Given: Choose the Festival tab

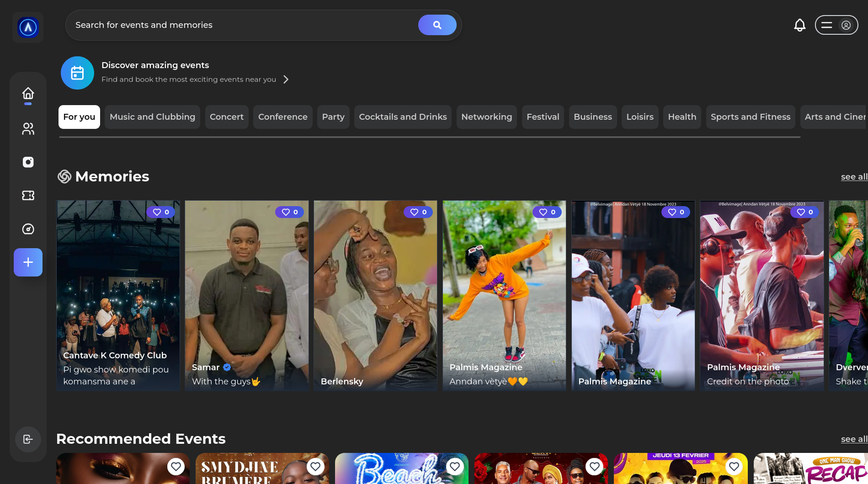Looking at the screenshot, I should (x=543, y=117).
